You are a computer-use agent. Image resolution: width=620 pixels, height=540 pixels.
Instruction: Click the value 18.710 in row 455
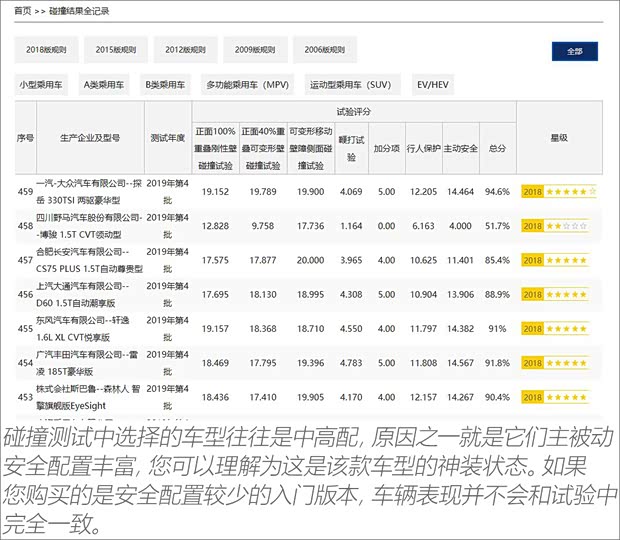point(311,329)
